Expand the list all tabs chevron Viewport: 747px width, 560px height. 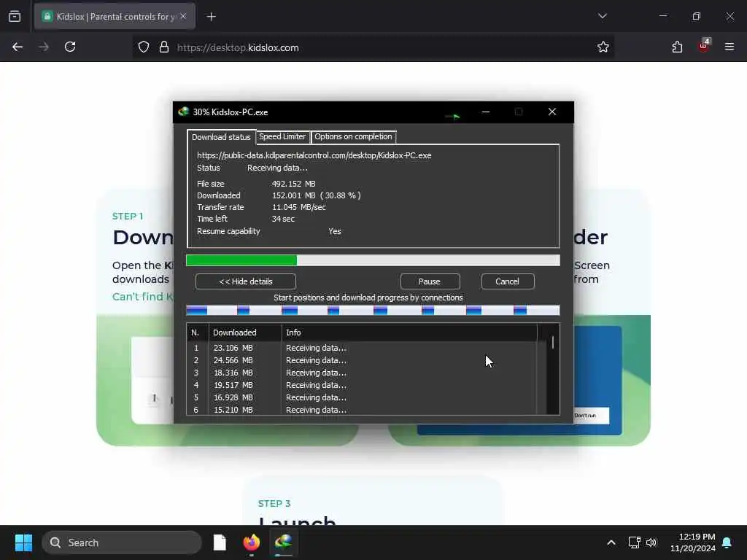coord(602,16)
